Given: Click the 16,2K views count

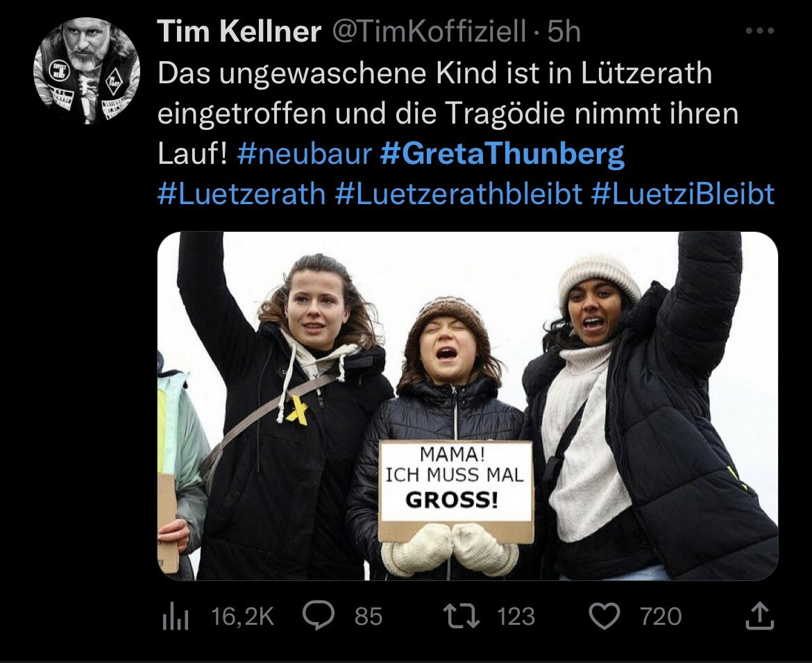Looking at the screenshot, I should coord(242,616).
